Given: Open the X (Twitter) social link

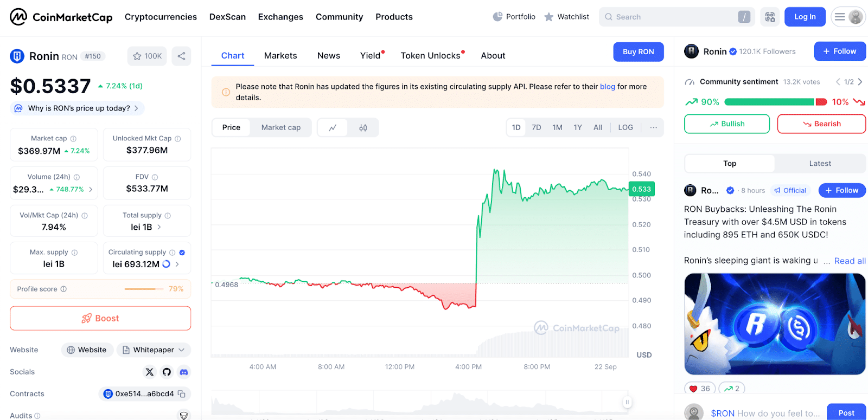Looking at the screenshot, I should 150,372.
